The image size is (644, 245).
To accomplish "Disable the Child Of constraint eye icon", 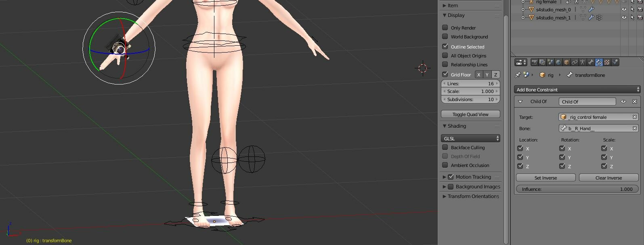I will click(x=623, y=101).
